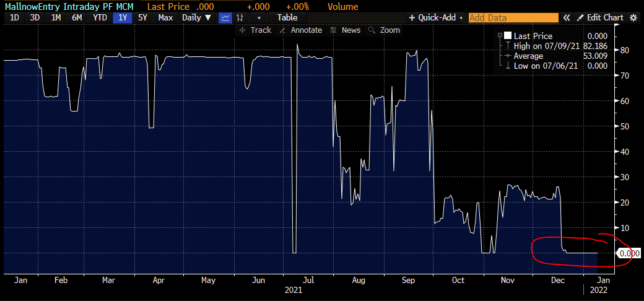The image size is (644, 301).
Task: Click the High on 07/09/21 legend row
Action: (x=556, y=46)
